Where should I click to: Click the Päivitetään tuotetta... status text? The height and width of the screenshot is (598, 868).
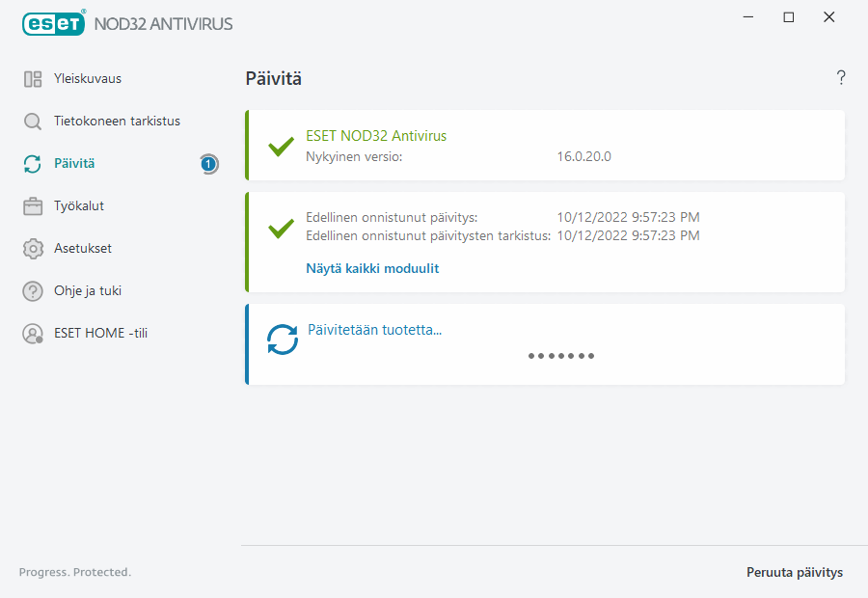(374, 330)
